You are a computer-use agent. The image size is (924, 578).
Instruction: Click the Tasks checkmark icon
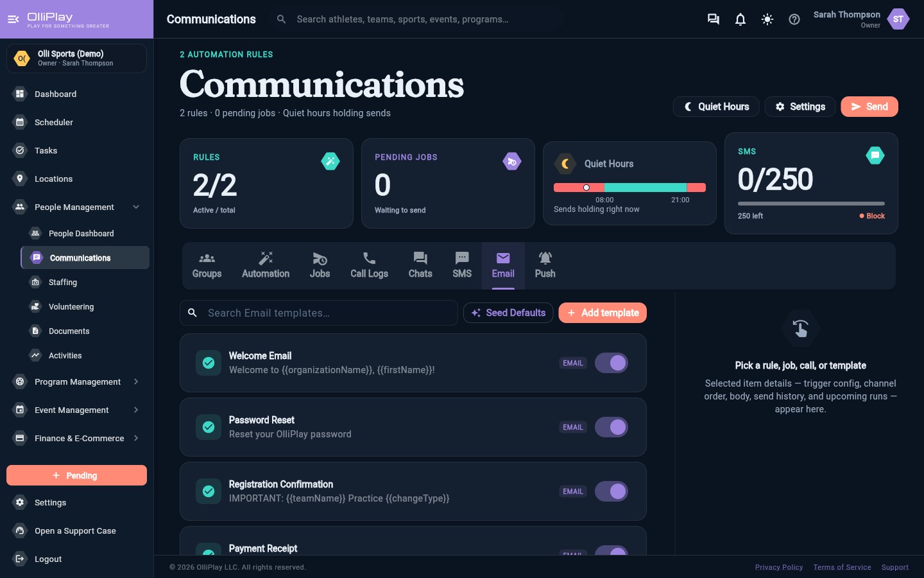pos(20,150)
